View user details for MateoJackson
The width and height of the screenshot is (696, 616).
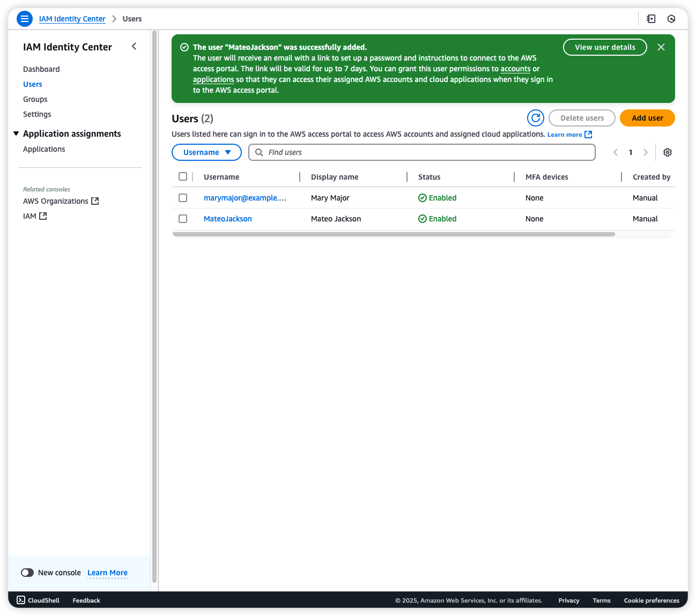click(x=605, y=47)
